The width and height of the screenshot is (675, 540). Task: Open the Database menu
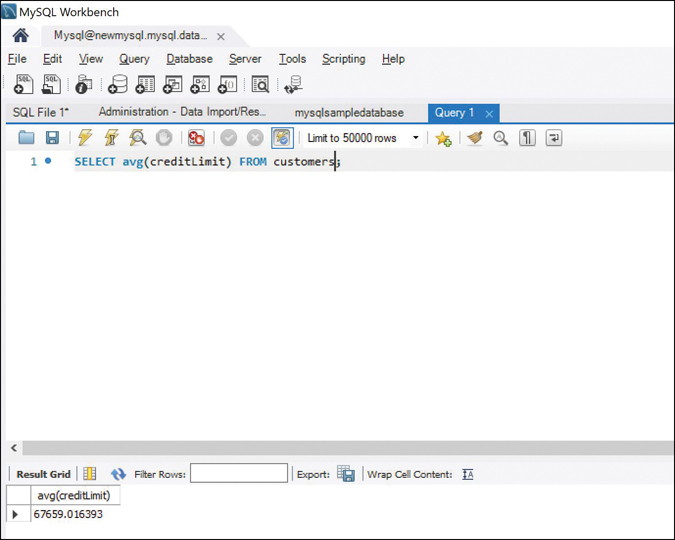coord(189,59)
